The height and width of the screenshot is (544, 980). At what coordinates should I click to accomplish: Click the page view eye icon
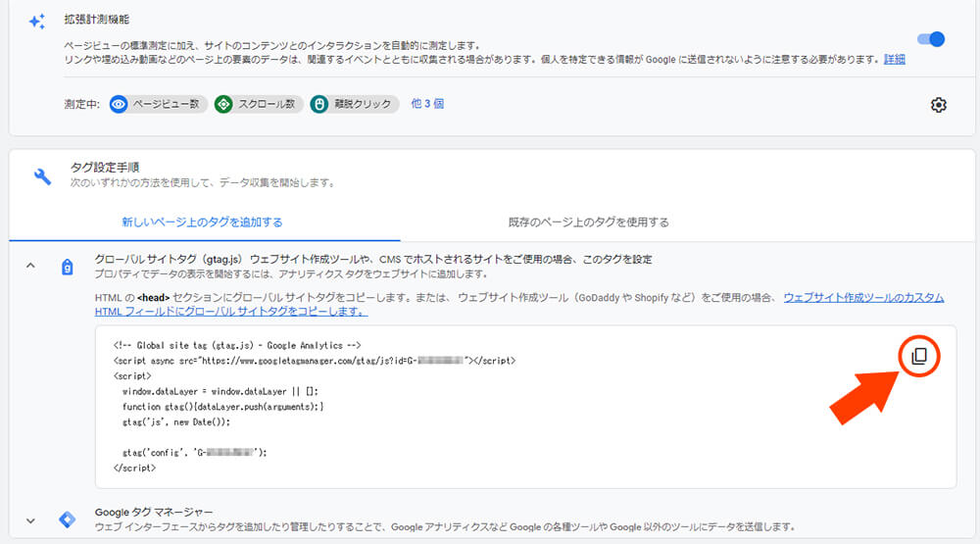pyautogui.click(x=119, y=104)
